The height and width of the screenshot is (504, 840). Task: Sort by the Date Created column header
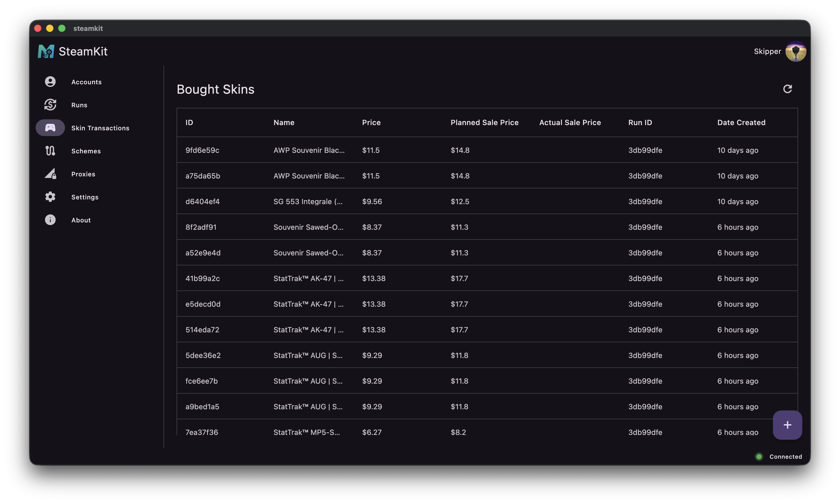click(x=741, y=122)
